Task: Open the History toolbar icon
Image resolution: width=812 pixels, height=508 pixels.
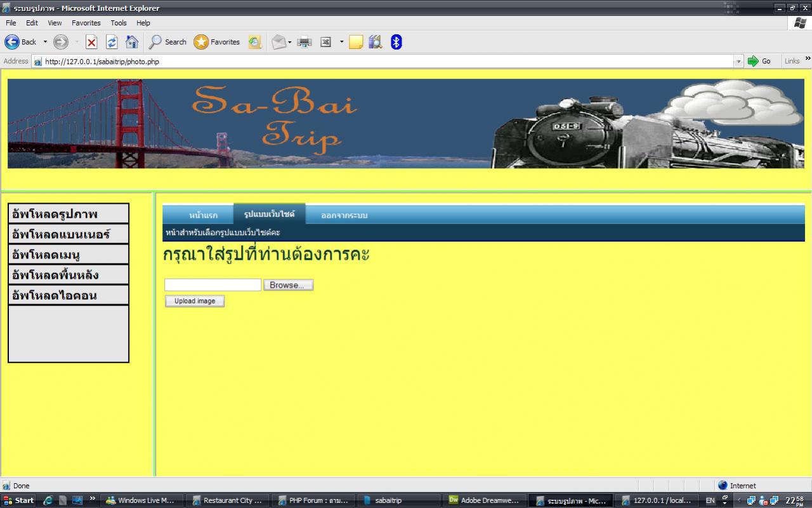Action: pyautogui.click(x=254, y=42)
